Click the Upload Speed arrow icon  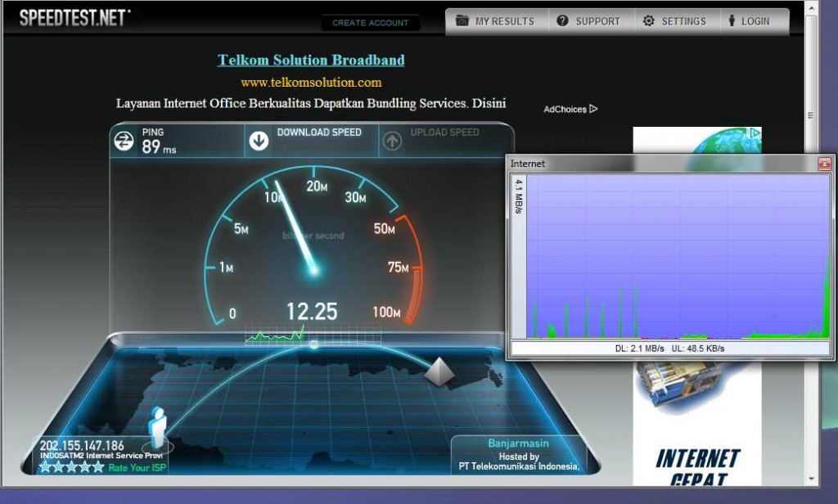coord(392,141)
